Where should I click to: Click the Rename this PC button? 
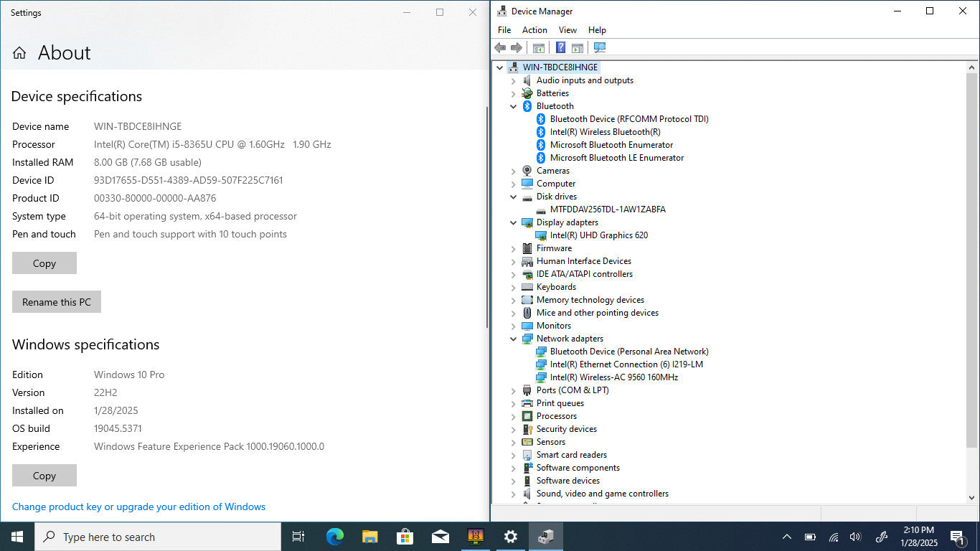coord(57,302)
